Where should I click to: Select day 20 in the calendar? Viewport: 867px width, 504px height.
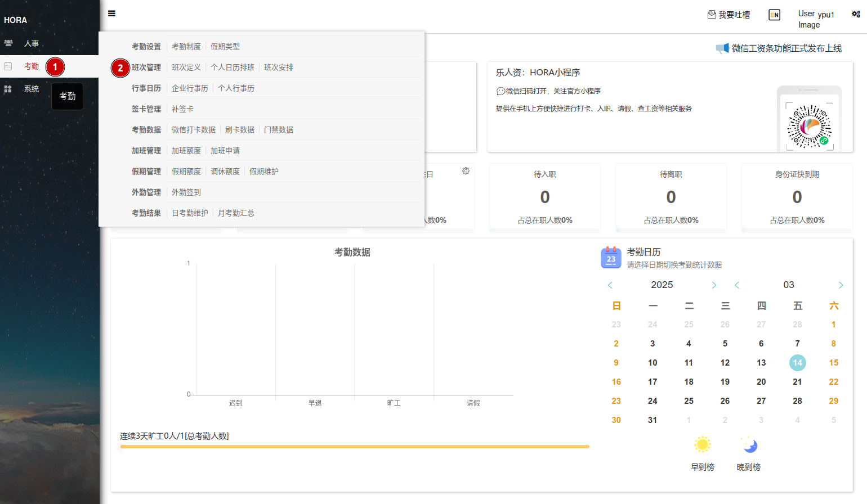(761, 382)
